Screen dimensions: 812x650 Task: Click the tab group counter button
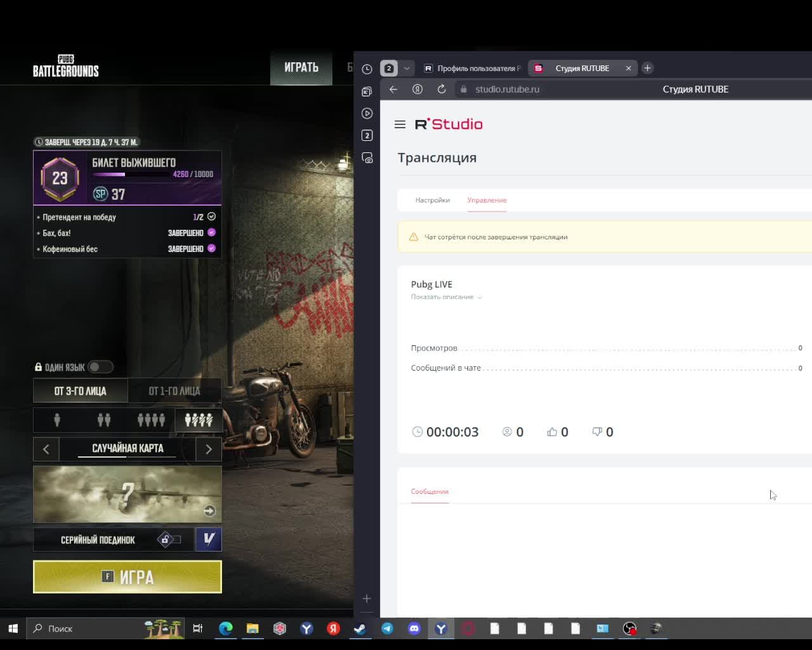coord(389,68)
